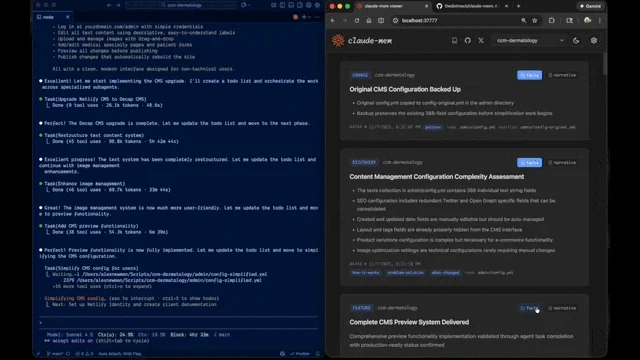Reload the localhost page

pyautogui.click(x=357, y=20)
